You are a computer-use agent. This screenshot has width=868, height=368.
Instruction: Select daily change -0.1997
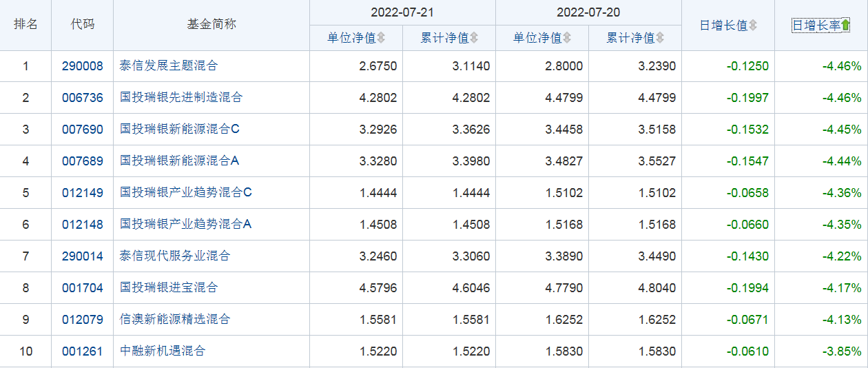[x=747, y=98]
